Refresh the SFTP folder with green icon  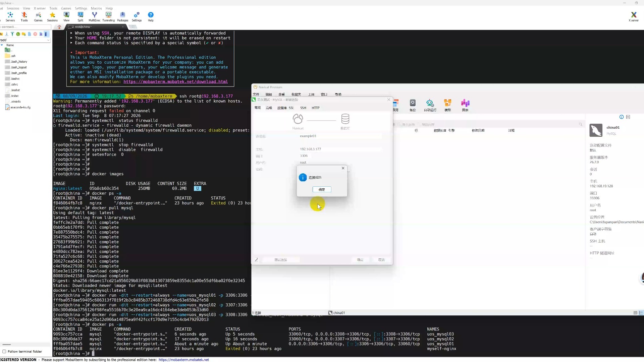point(18,34)
